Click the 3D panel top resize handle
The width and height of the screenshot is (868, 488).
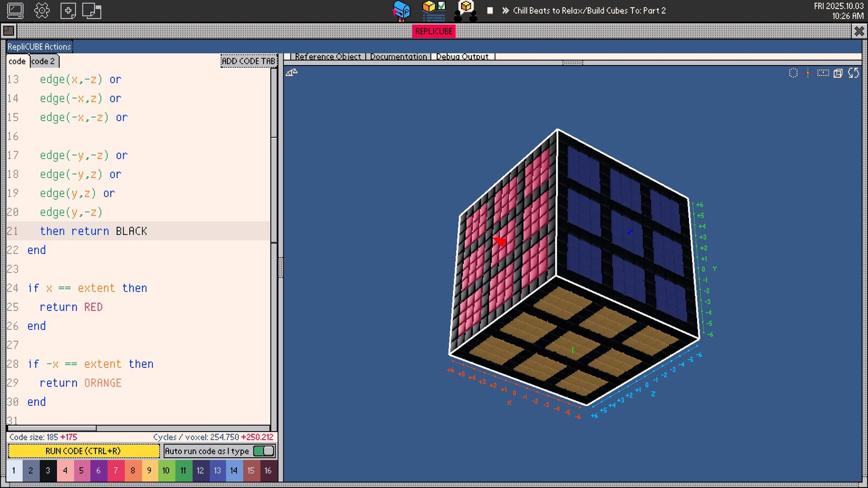point(572,63)
